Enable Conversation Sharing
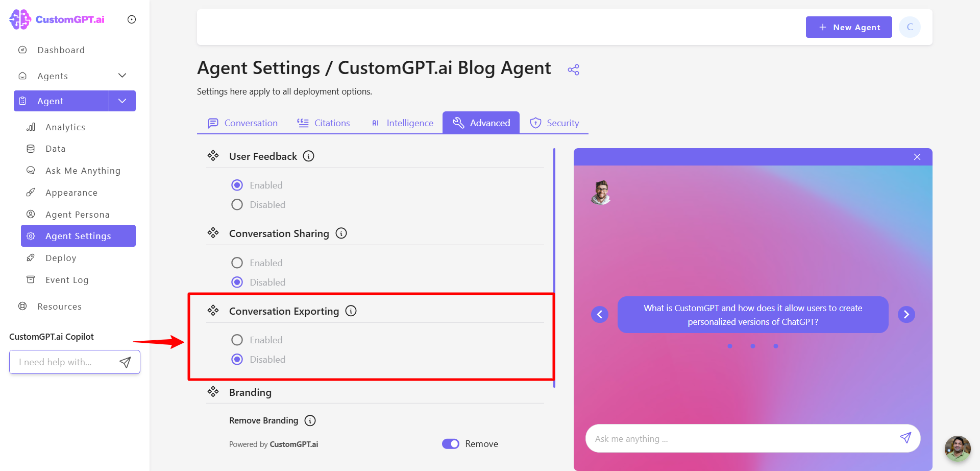 [x=237, y=263]
